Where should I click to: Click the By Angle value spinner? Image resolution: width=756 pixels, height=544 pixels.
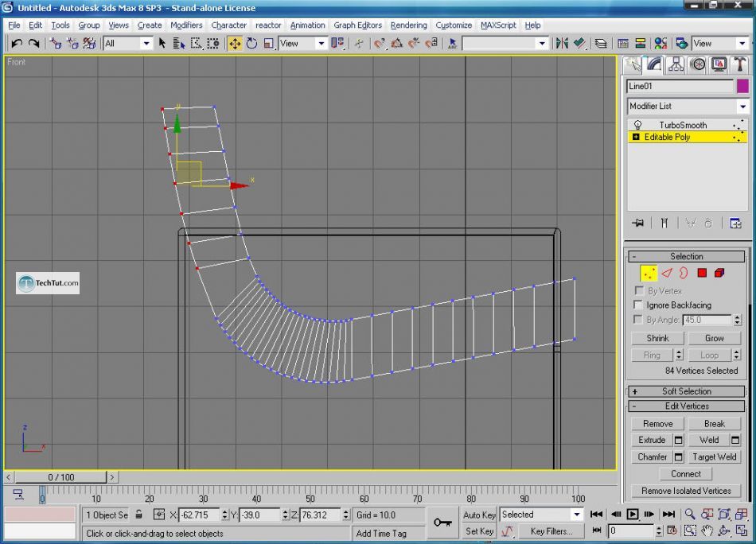[x=737, y=320]
